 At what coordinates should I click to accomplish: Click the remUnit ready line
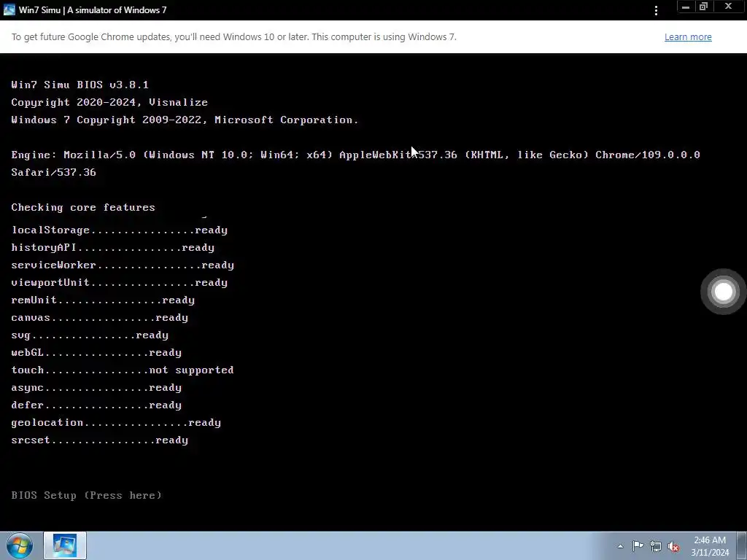click(103, 300)
